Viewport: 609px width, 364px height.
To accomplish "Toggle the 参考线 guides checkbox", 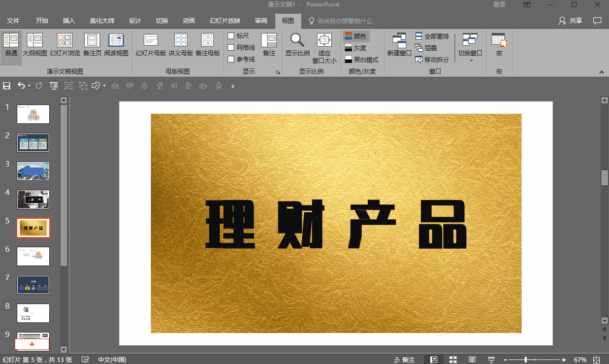I will [x=231, y=59].
